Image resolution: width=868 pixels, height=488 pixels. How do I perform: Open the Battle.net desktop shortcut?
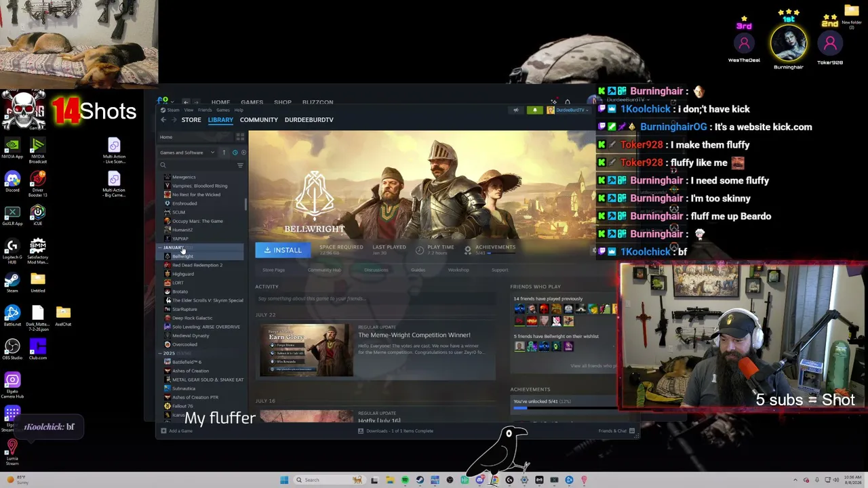click(x=12, y=315)
